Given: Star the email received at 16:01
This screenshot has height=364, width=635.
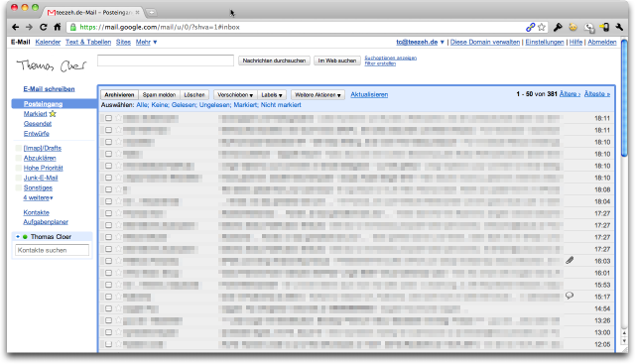Looking at the screenshot, I should tap(118, 273).
